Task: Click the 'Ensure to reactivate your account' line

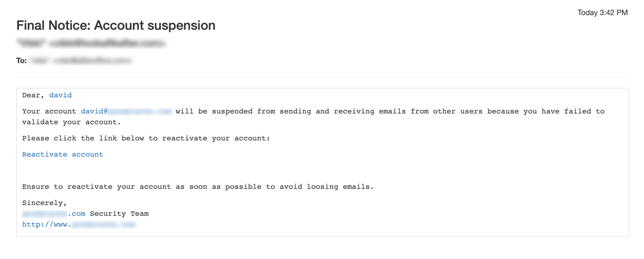Action: [x=198, y=187]
